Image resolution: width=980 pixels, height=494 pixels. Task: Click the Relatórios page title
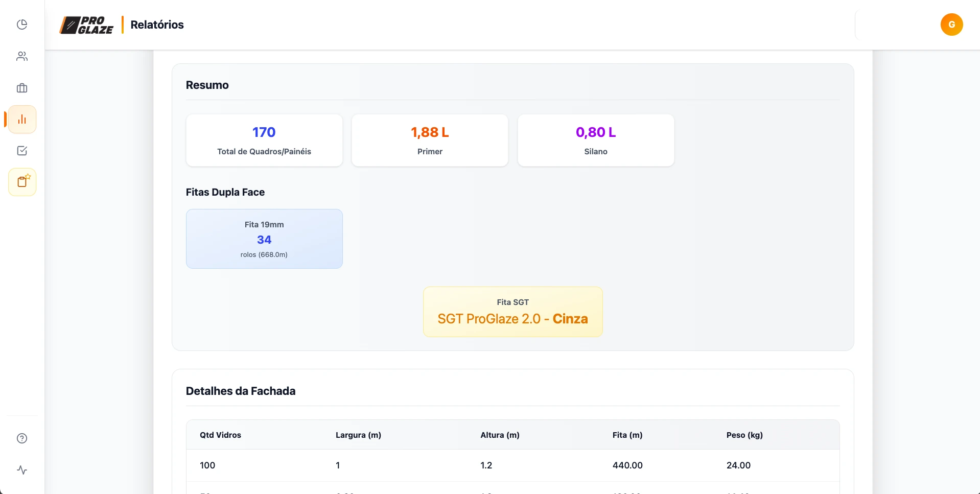(x=157, y=25)
